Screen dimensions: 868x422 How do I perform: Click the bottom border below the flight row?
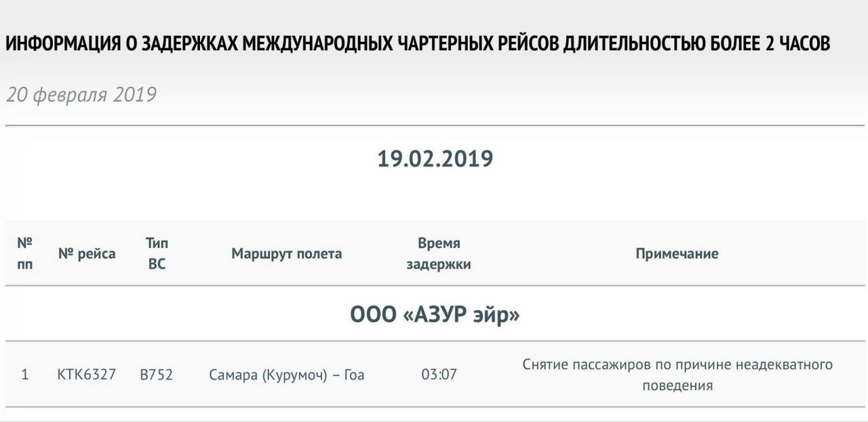point(435,407)
